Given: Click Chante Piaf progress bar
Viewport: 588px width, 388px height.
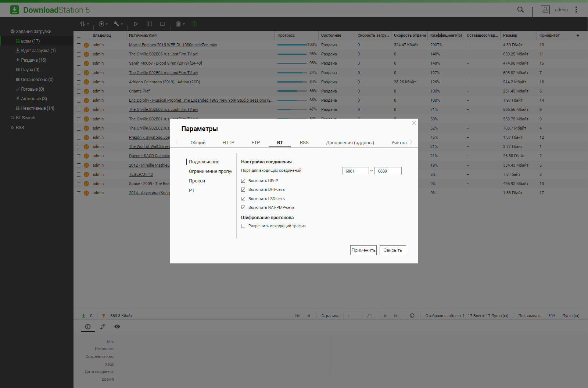Looking at the screenshot, I should coord(292,91).
